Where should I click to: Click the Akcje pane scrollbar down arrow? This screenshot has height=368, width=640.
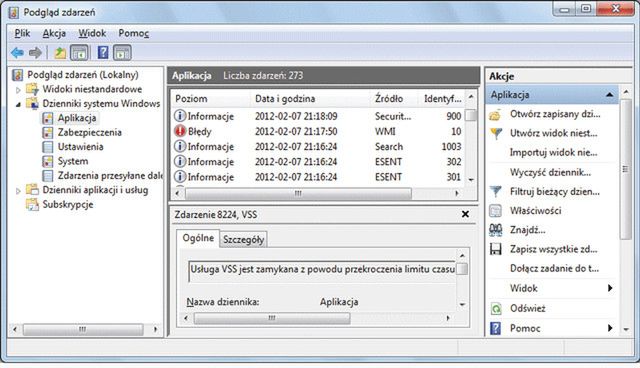626,329
